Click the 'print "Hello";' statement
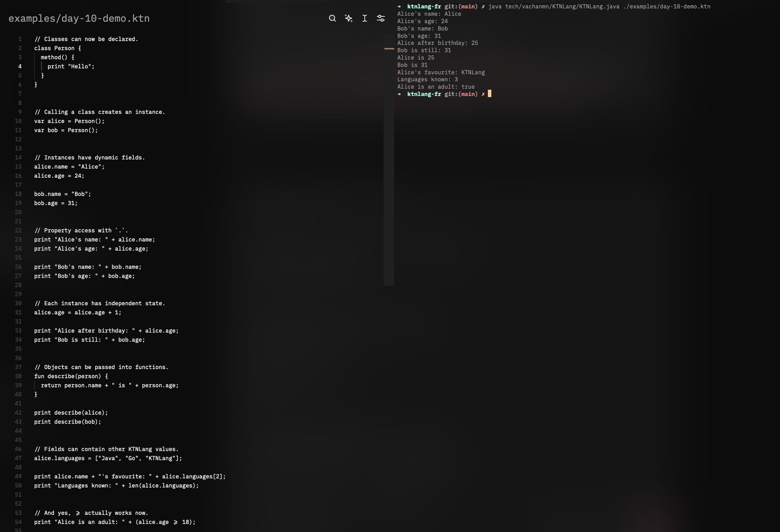This screenshot has height=532, width=780. point(71,67)
